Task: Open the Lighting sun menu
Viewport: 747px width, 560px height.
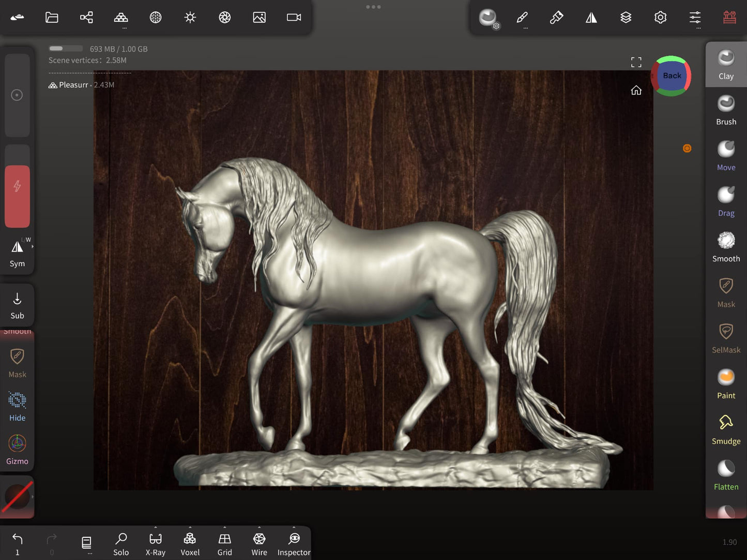Action: [x=190, y=18]
